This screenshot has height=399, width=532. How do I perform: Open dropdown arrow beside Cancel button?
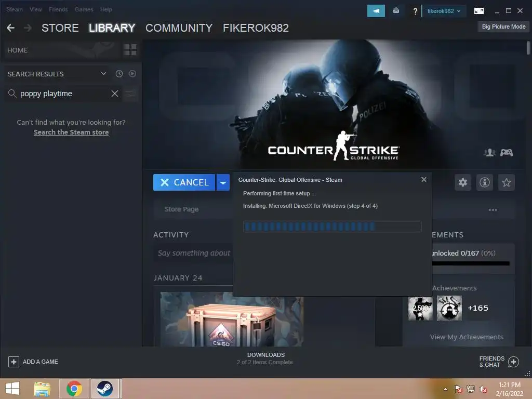[x=223, y=182]
